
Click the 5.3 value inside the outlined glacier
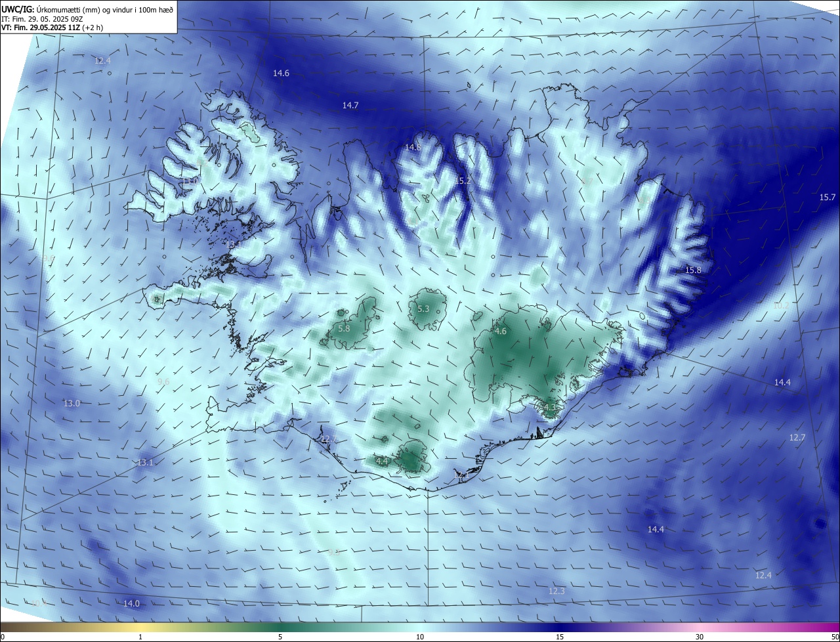423,309
